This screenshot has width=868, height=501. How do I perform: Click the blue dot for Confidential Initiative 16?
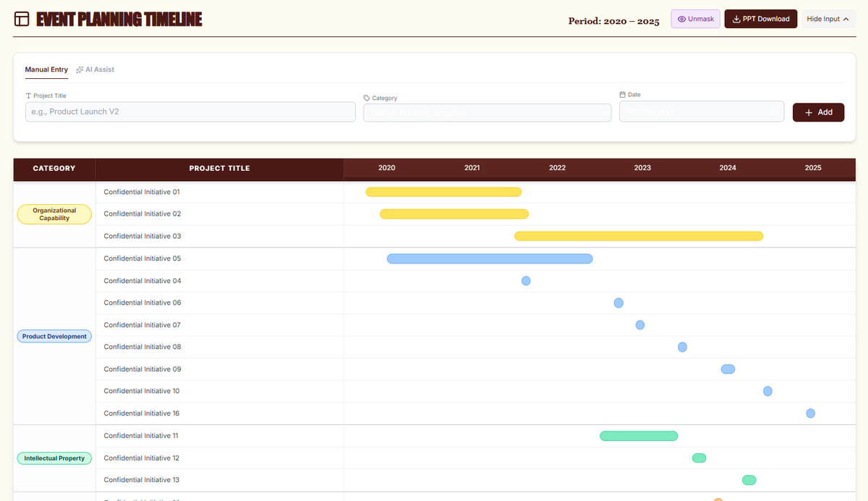click(811, 413)
